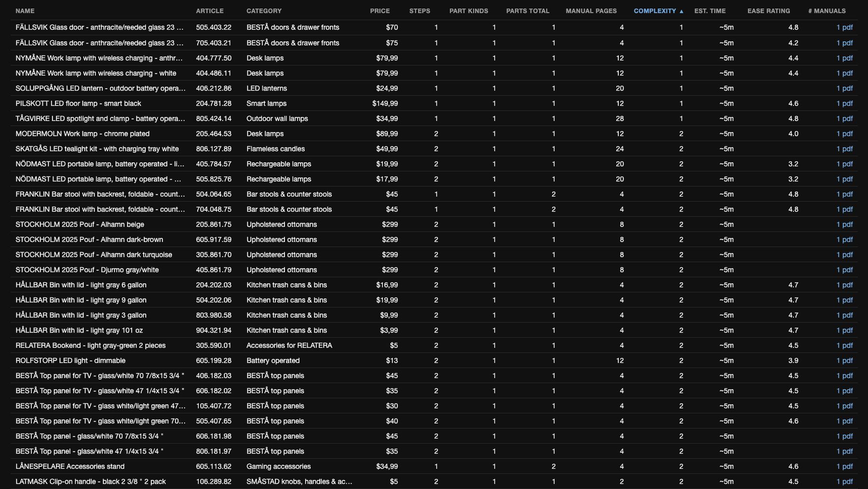Select HÅLLBAR Bin with lid - light gray 3 gallon
Viewport: 868px width, 489px height.
tap(81, 315)
